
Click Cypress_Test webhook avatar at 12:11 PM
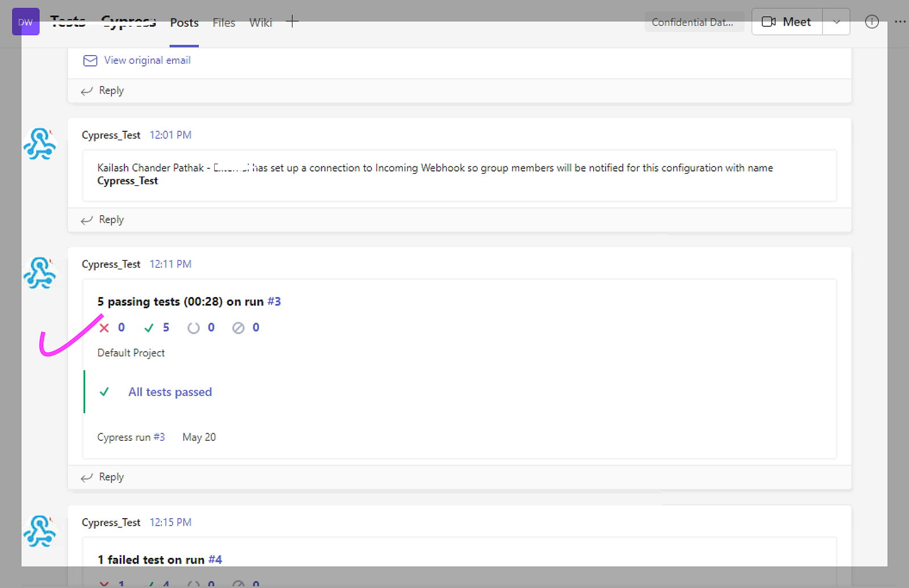click(40, 272)
